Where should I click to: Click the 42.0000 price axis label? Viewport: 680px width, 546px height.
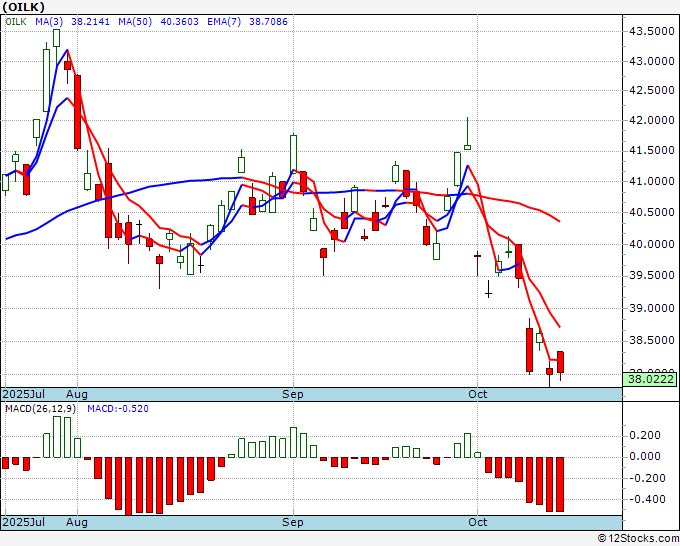pyautogui.click(x=652, y=120)
